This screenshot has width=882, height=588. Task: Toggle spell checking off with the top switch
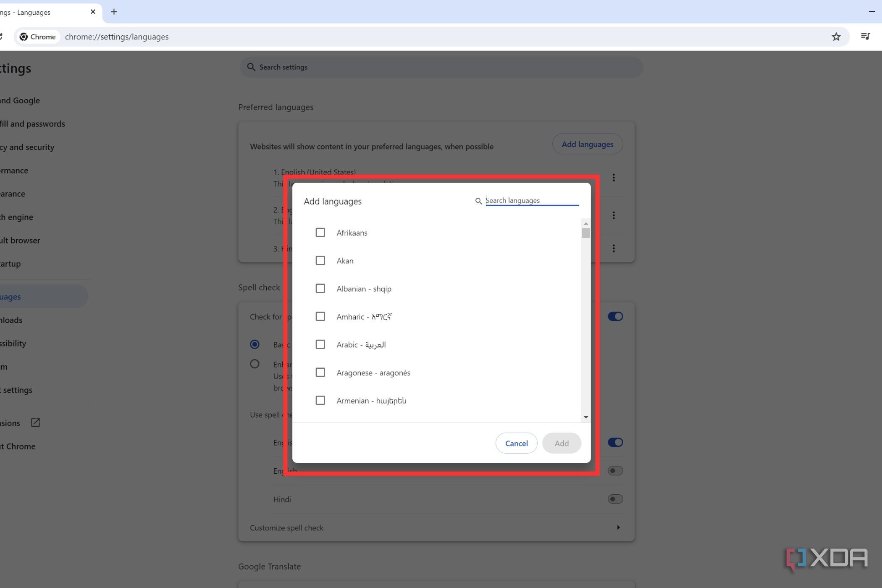click(615, 316)
